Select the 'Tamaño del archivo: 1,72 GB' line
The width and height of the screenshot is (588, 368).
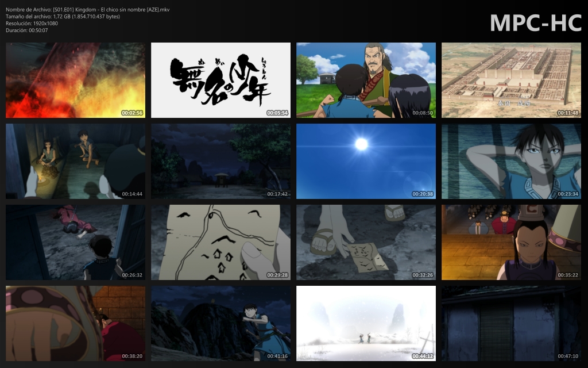point(63,17)
